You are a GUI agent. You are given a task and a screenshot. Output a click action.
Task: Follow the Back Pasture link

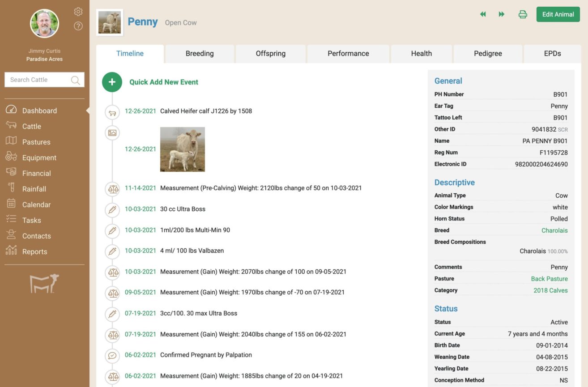549,279
